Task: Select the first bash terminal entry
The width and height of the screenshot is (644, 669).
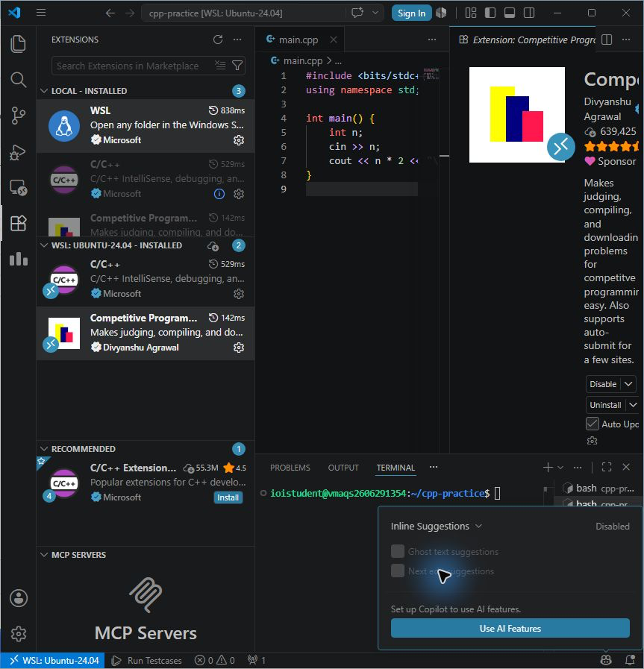Action: pyautogui.click(x=598, y=488)
